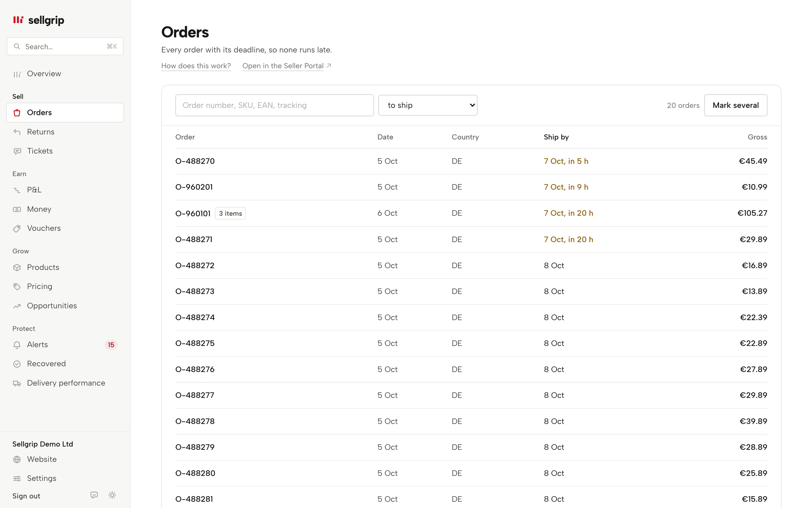Screen dimensions: 812x508
Task: Open the Opportunities page
Action: click(65, 306)
